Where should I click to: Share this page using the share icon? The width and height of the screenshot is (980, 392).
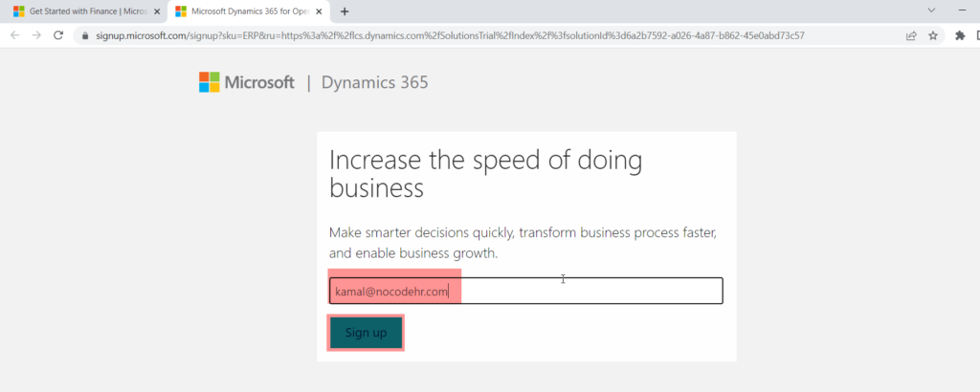[911, 35]
